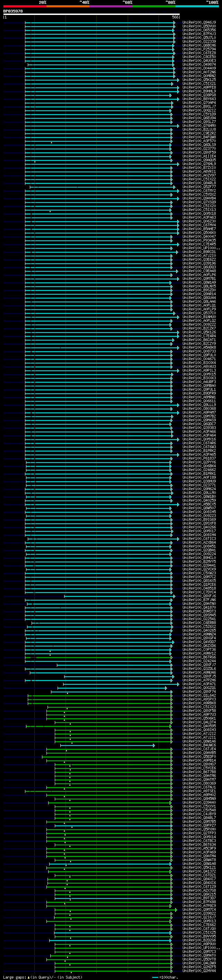
Task: Open hit UniRef100_A3F570
Action: coord(199,141)
